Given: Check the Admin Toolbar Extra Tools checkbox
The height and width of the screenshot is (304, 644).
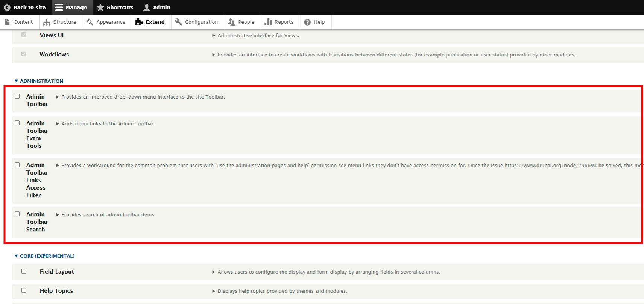Looking at the screenshot, I should (x=17, y=123).
